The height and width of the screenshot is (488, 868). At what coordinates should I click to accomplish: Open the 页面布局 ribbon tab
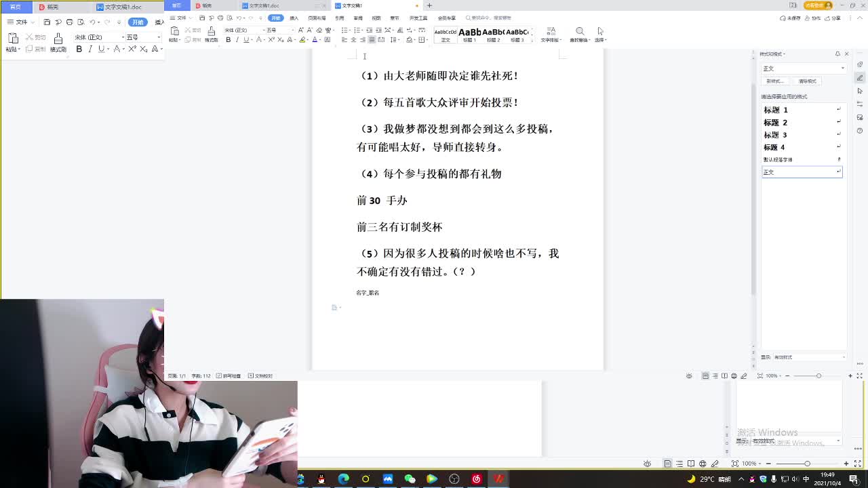317,18
